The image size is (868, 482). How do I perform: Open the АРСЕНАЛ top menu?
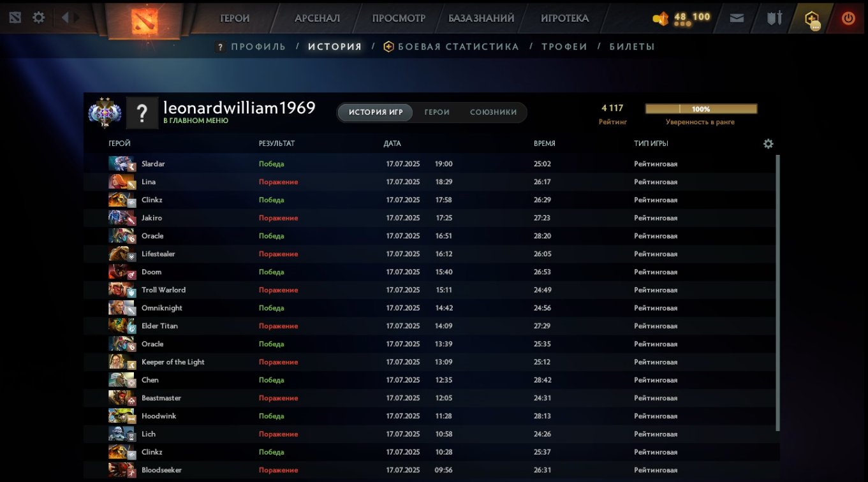317,18
